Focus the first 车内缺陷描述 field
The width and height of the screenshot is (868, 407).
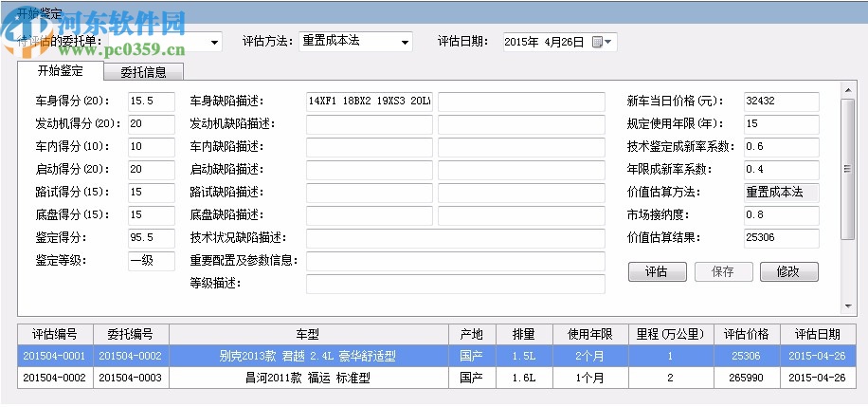click(x=370, y=147)
